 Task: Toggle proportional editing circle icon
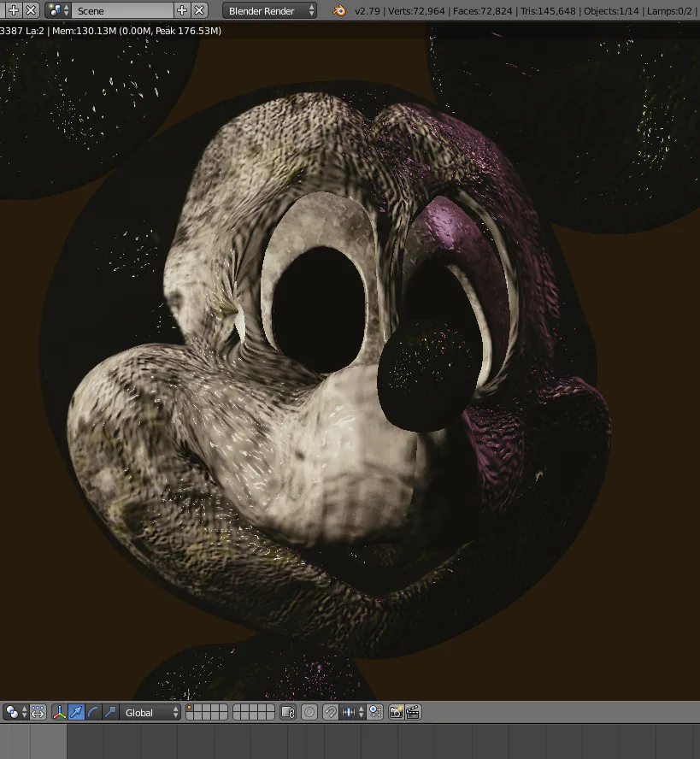coord(309,712)
